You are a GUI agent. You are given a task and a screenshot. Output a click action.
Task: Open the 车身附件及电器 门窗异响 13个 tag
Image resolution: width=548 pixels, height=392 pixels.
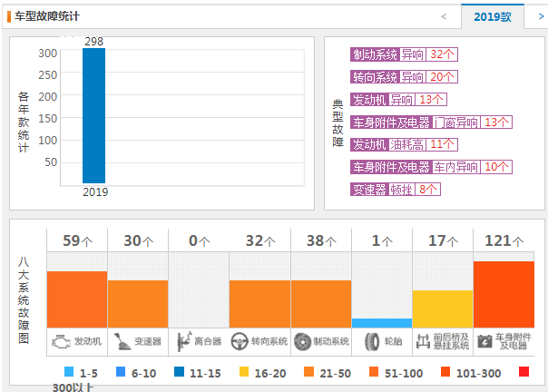[x=431, y=122]
